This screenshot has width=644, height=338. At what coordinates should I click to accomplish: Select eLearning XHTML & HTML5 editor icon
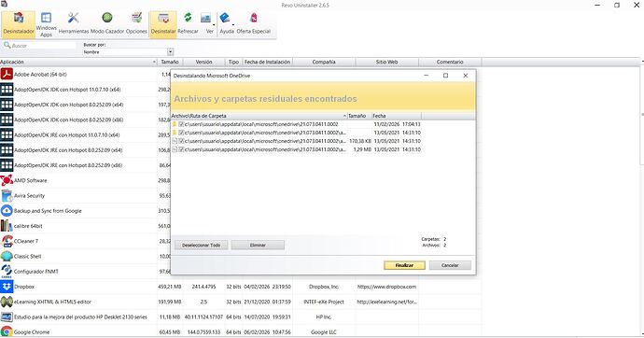point(7,302)
